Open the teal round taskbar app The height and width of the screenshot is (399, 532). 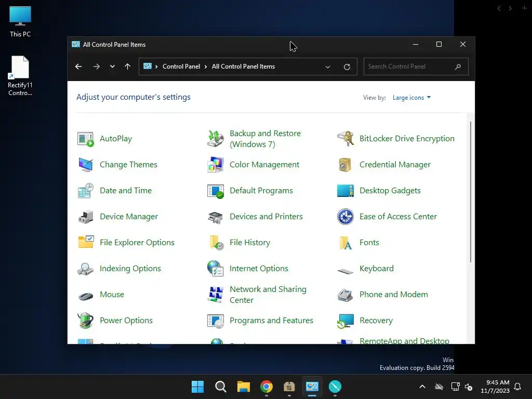tap(335, 387)
